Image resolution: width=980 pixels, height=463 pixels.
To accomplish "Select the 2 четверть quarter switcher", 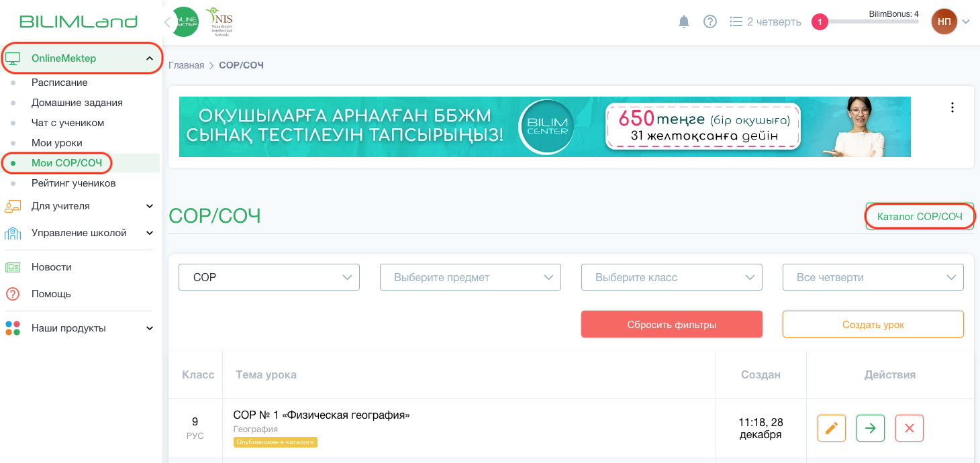I will pos(765,21).
